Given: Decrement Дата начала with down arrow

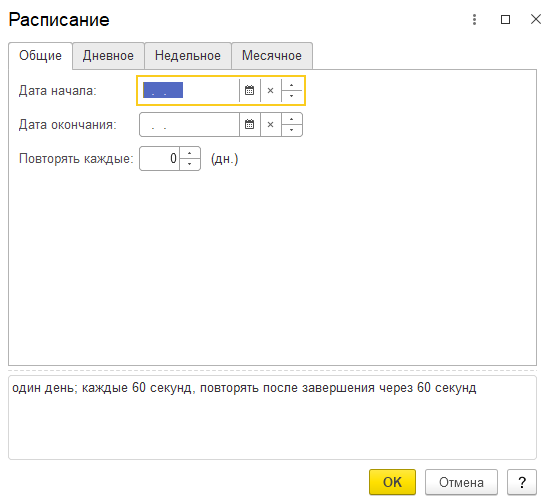Looking at the screenshot, I should (x=292, y=96).
